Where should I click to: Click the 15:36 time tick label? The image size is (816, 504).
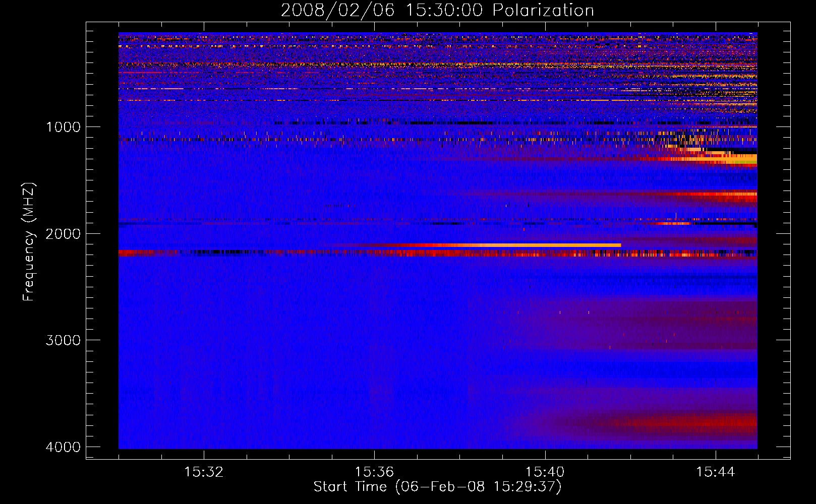pos(374,472)
